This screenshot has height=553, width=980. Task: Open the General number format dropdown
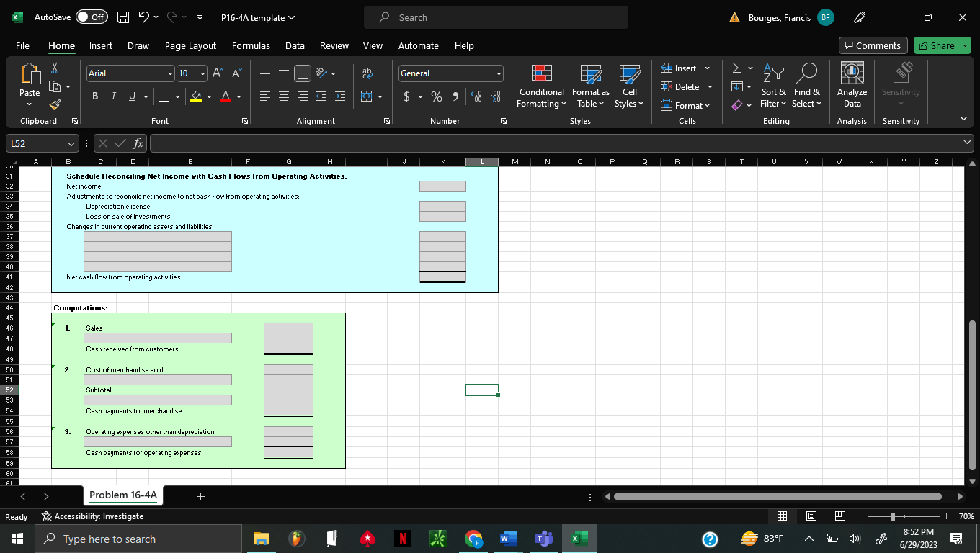tap(498, 73)
